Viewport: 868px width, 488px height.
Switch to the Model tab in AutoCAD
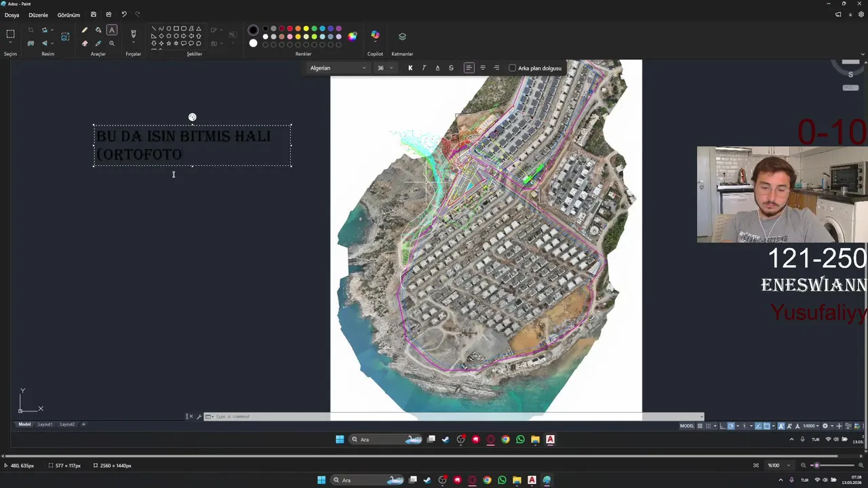pos(24,424)
